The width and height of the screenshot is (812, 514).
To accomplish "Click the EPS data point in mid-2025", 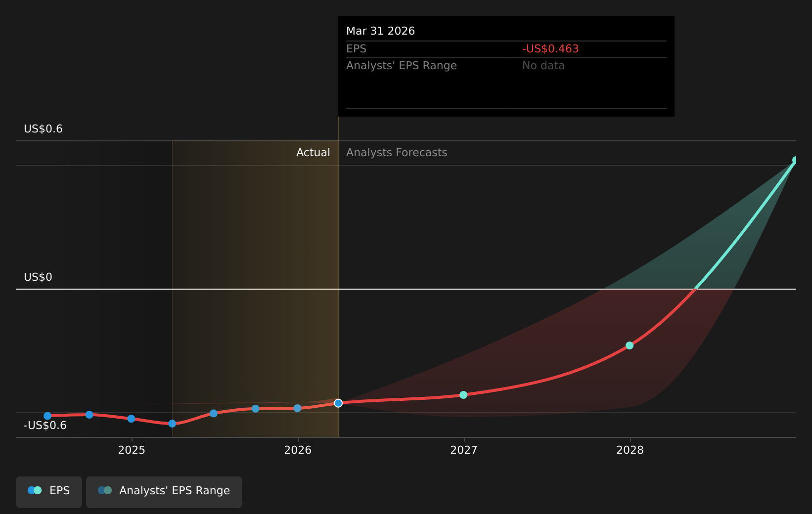I will click(214, 413).
